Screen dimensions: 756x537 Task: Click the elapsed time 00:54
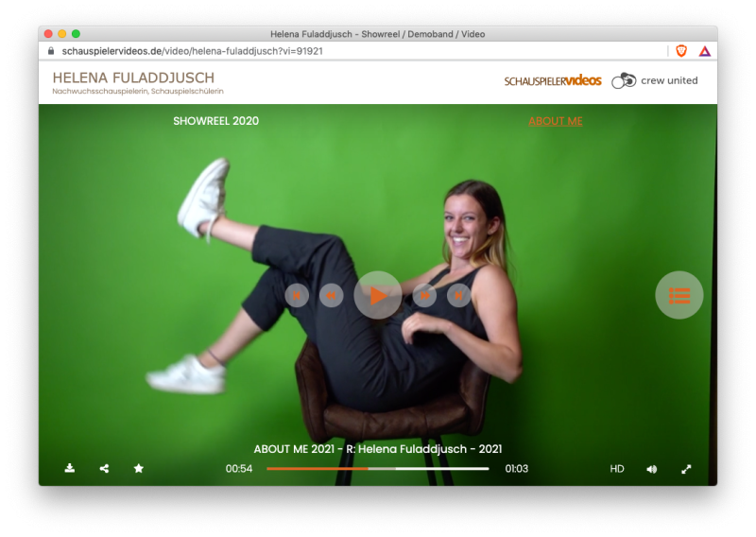[239, 469]
